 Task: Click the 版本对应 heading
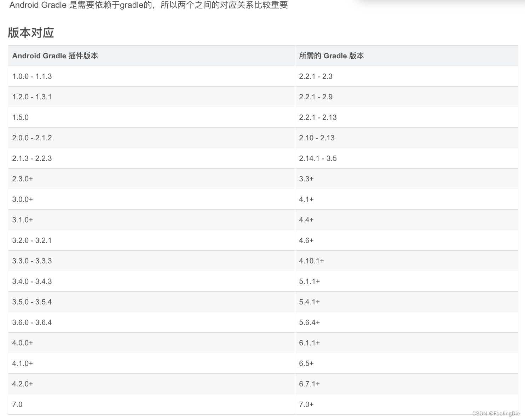point(30,33)
